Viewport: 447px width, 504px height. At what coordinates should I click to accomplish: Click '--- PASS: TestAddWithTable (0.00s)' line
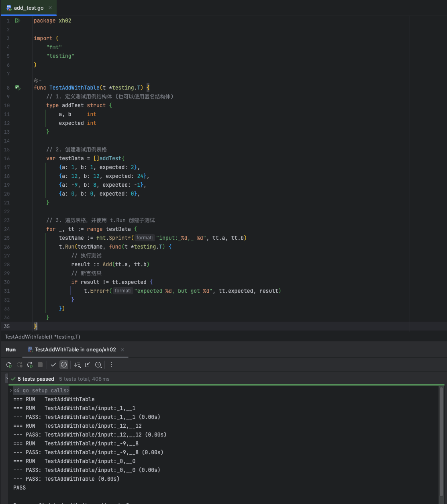coord(66,479)
